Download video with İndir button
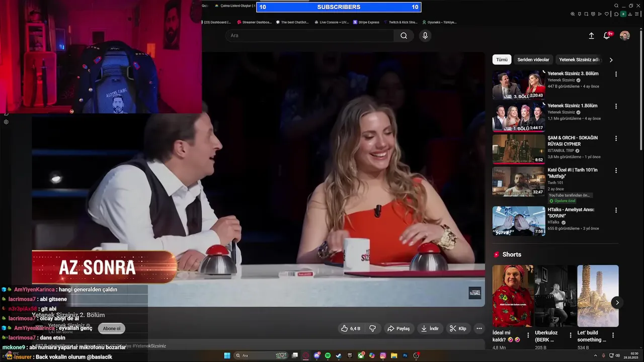644x362 pixels. (430, 328)
